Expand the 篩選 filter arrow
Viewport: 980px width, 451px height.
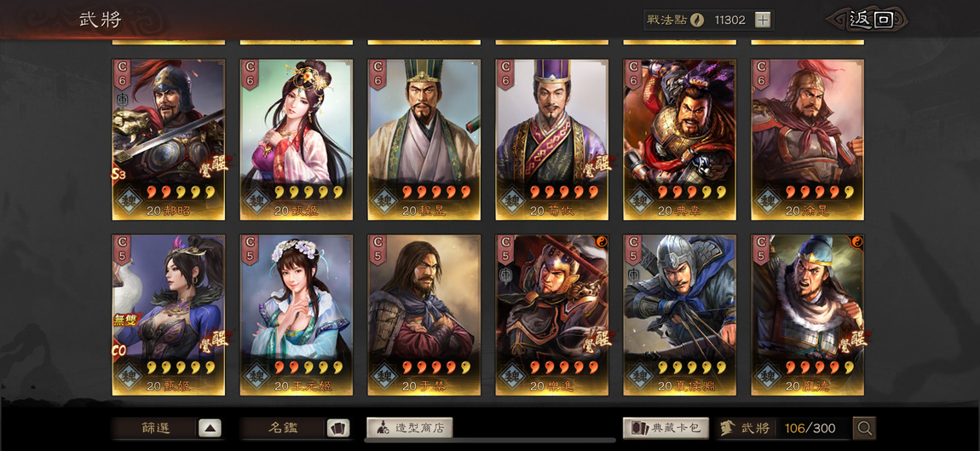[210, 429]
